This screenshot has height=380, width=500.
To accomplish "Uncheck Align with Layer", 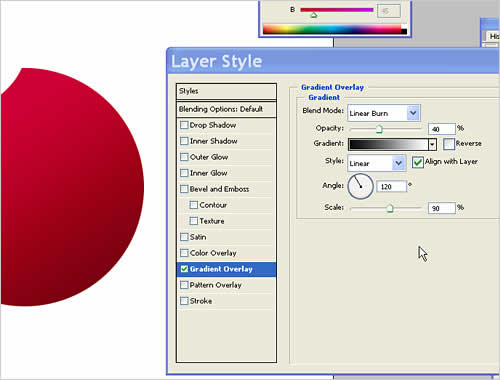I will (x=417, y=162).
